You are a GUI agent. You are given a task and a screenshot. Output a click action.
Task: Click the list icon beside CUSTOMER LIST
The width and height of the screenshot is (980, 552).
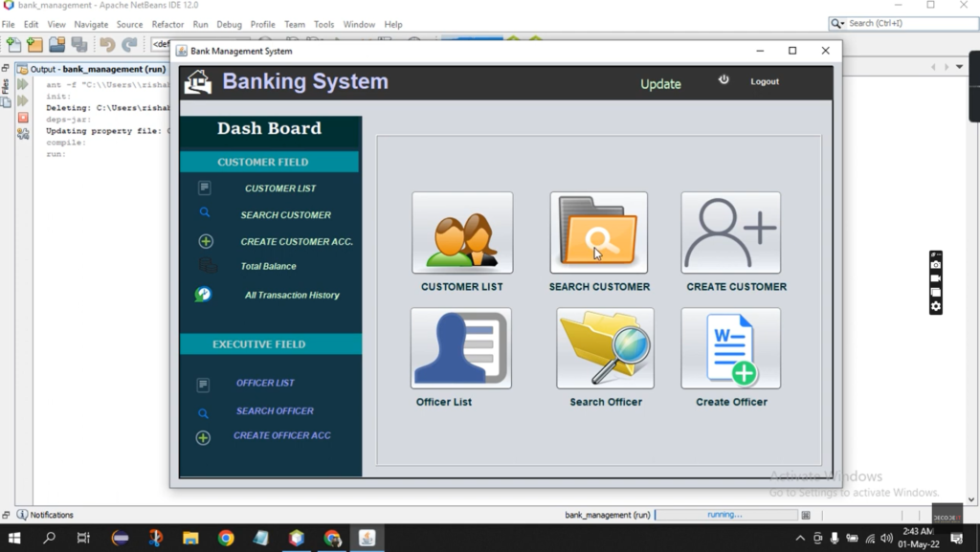click(205, 188)
